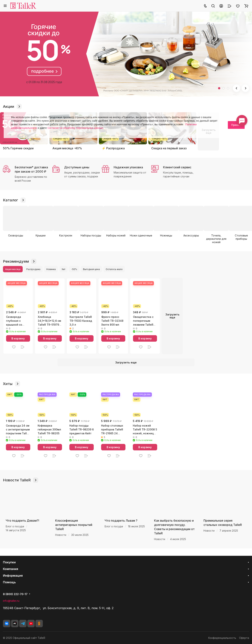Screen dimensions: 252x644
Task: Open info@taller.ru email link
Action: [11, 601]
